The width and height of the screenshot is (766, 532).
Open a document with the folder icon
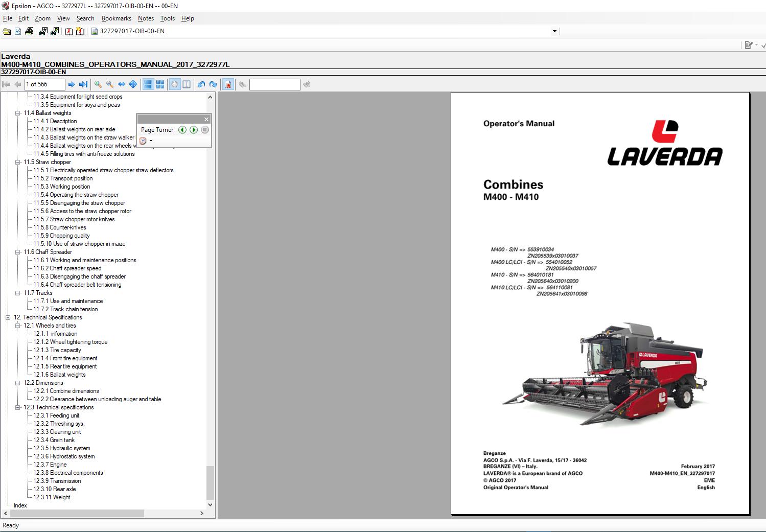(7, 32)
